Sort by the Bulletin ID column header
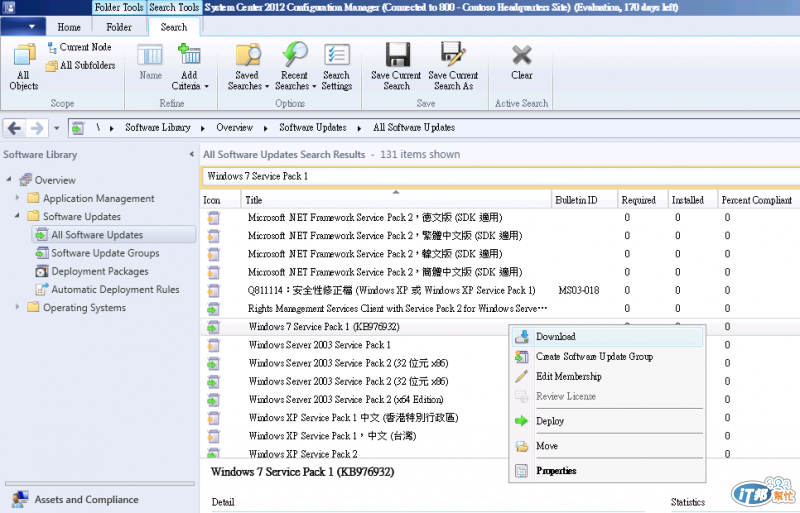 [x=584, y=200]
